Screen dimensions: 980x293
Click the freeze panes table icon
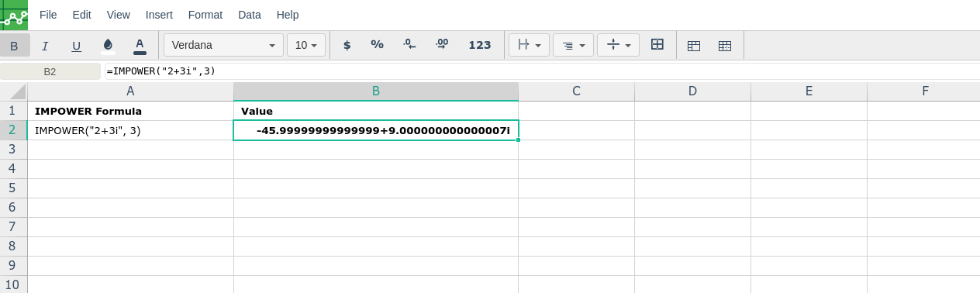[694, 46]
